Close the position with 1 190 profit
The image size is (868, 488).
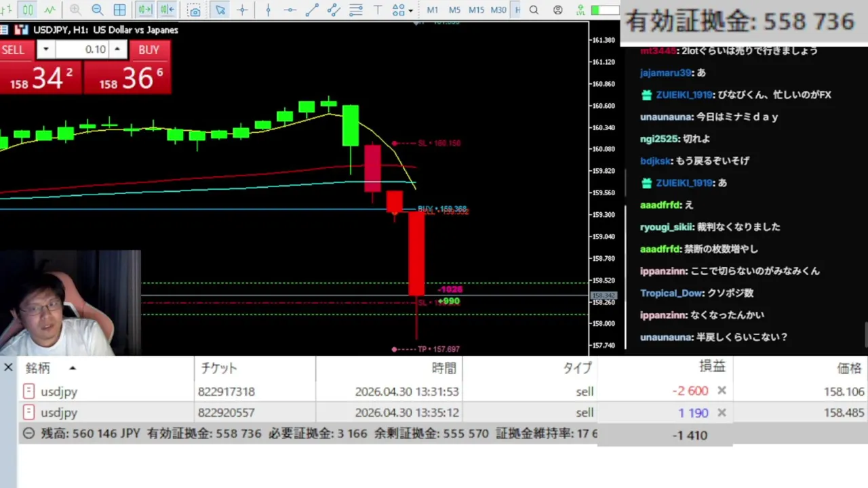722,412
